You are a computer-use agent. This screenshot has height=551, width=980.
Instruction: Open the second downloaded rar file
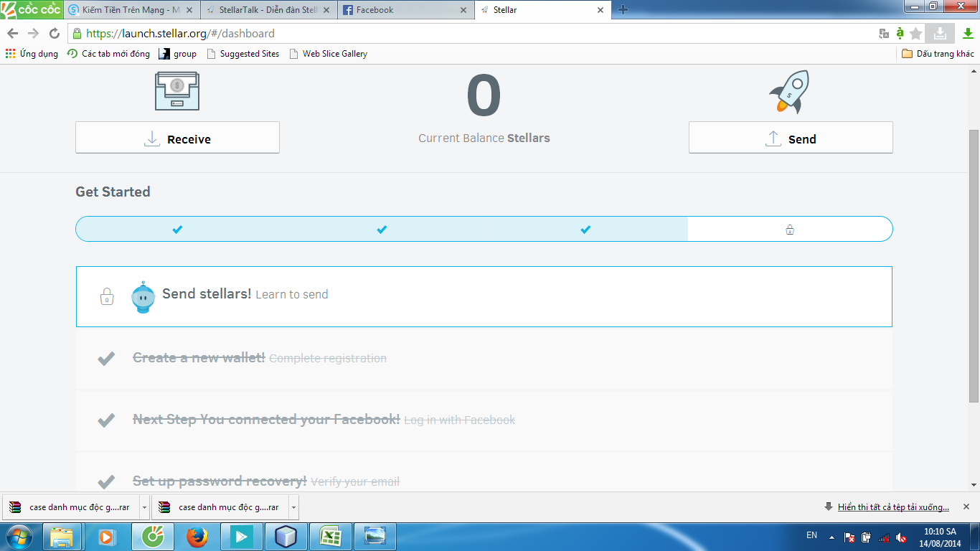[x=221, y=507]
